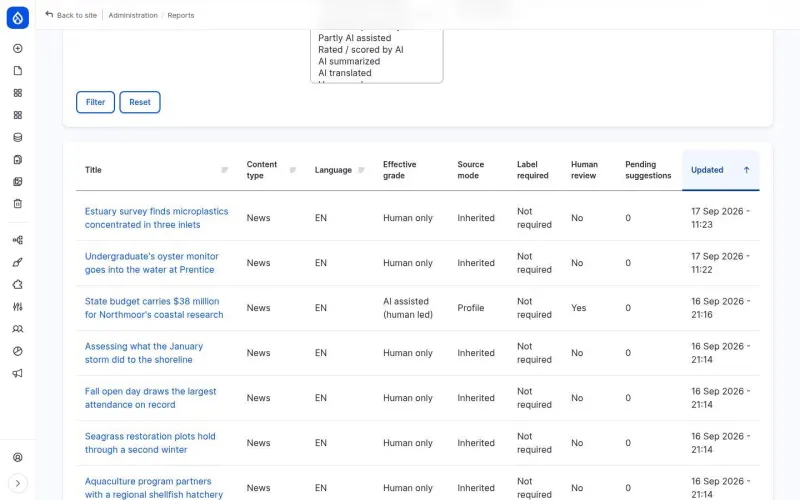Click the Human review column header text

click(x=584, y=170)
